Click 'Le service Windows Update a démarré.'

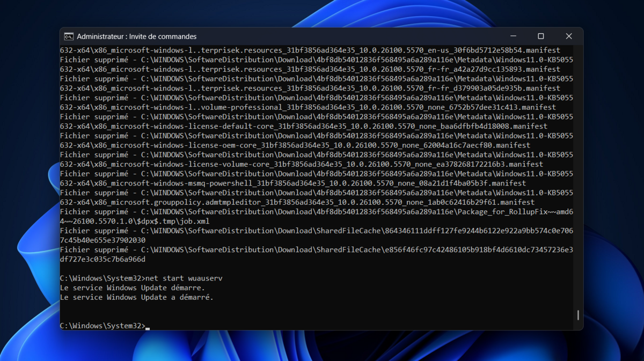[137, 297]
